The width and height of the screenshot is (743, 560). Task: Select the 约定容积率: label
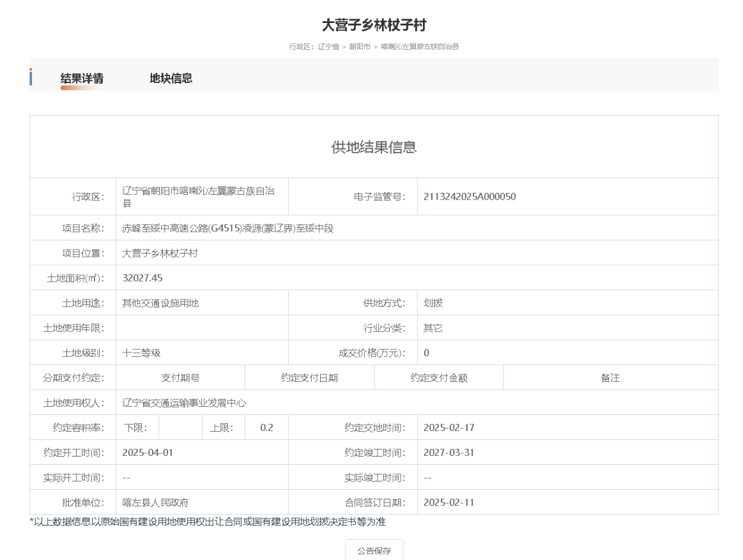coord(78,428)
